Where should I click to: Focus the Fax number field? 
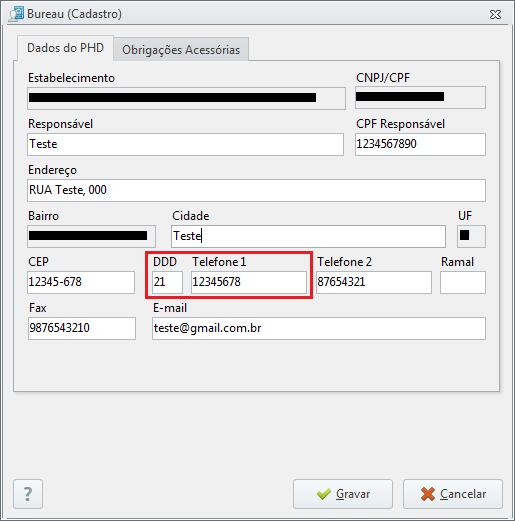[82, 328]
